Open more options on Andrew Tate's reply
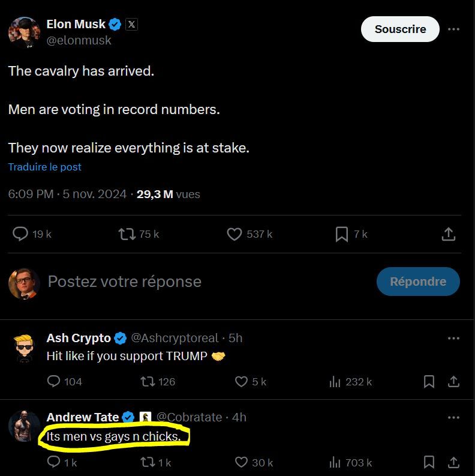 click(454, 417)
